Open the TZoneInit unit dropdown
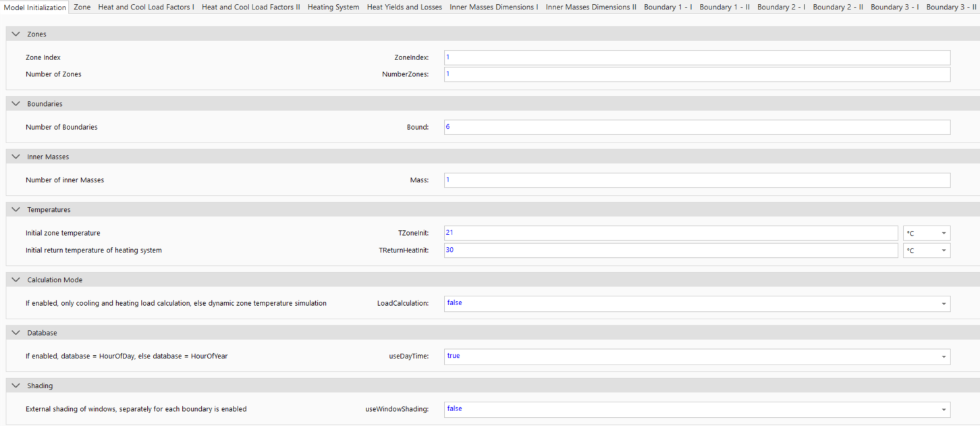The height and width of the screenshot is (426, 980). click(x=927, y=233)
